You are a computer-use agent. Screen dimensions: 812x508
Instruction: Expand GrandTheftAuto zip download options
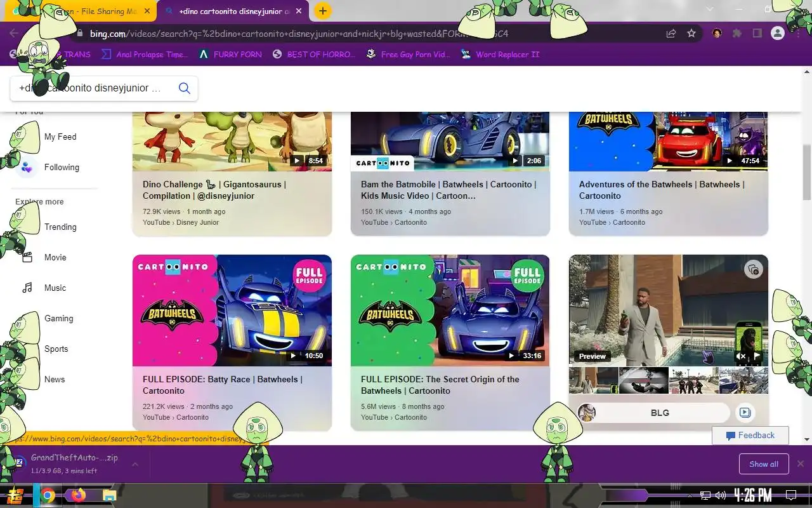(x=135, y=464)
